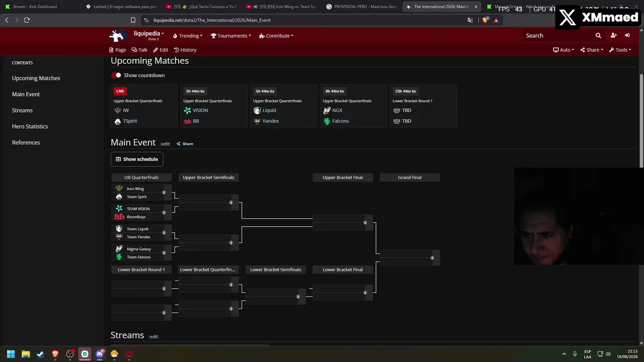This screenshot has width=644, height=362.
Task: Switch to Stream - Kick Dashboard tab
Action: (x=39, y=7)
